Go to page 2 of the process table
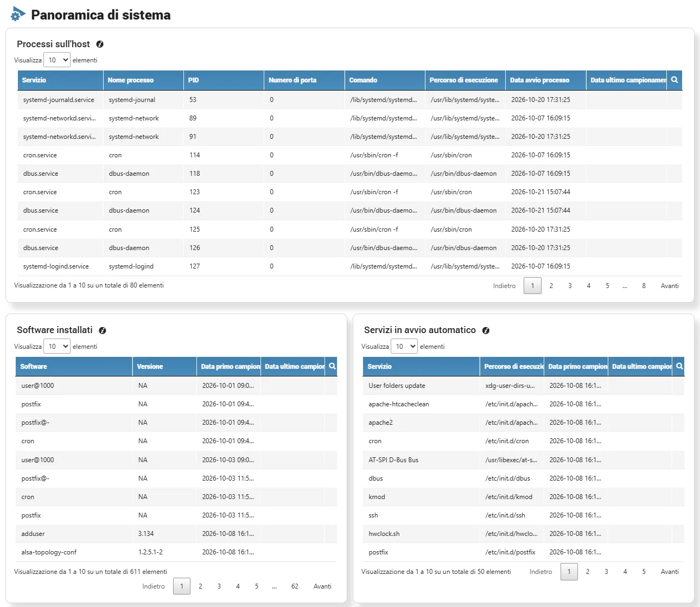 pyautogui.click(x=551, y=286)
